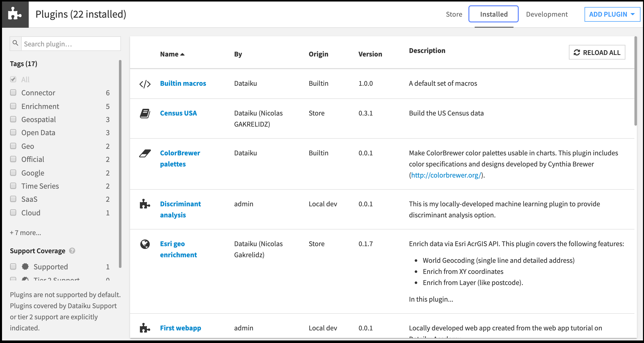Click the RELOAD ALL button
Screen dimensions: 644x343
(x=597, y=52)
